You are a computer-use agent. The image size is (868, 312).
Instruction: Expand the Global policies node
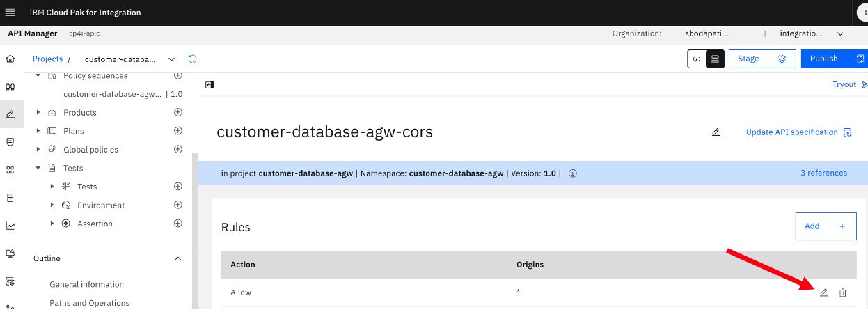pos(38,150)
